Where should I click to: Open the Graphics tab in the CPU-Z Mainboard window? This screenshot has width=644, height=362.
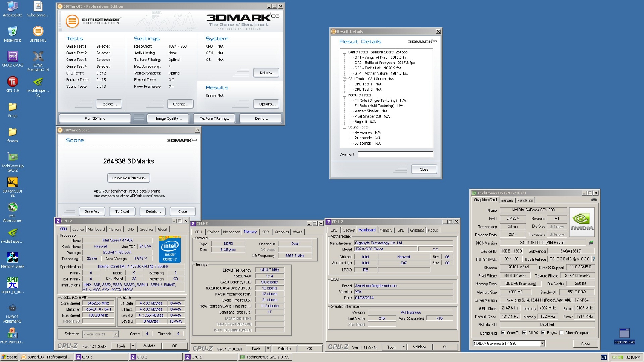417,230
